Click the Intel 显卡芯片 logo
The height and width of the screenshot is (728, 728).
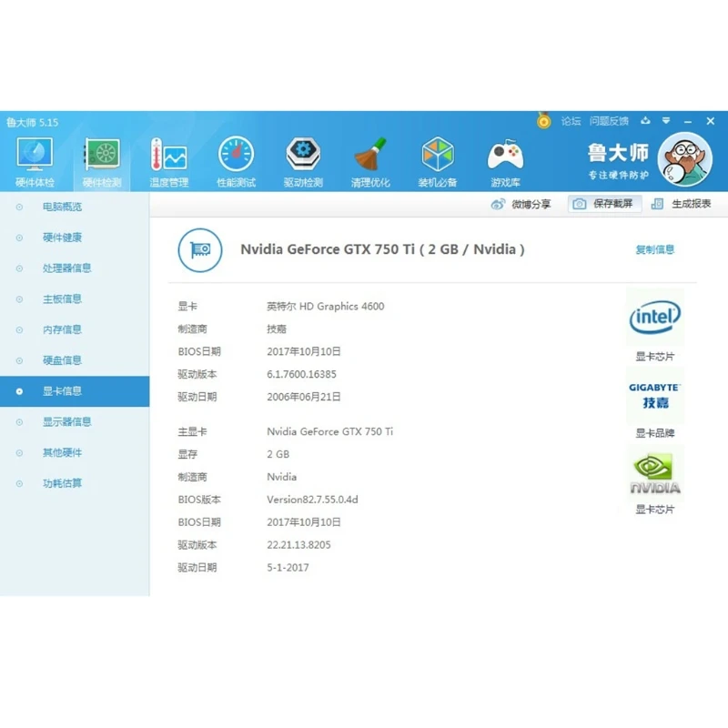654,317
